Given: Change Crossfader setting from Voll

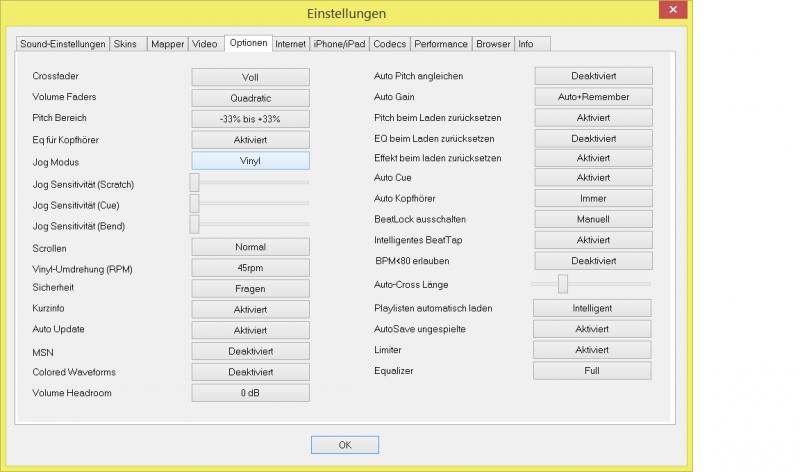Looking at the screenshot, I should (x=250, y=77).
